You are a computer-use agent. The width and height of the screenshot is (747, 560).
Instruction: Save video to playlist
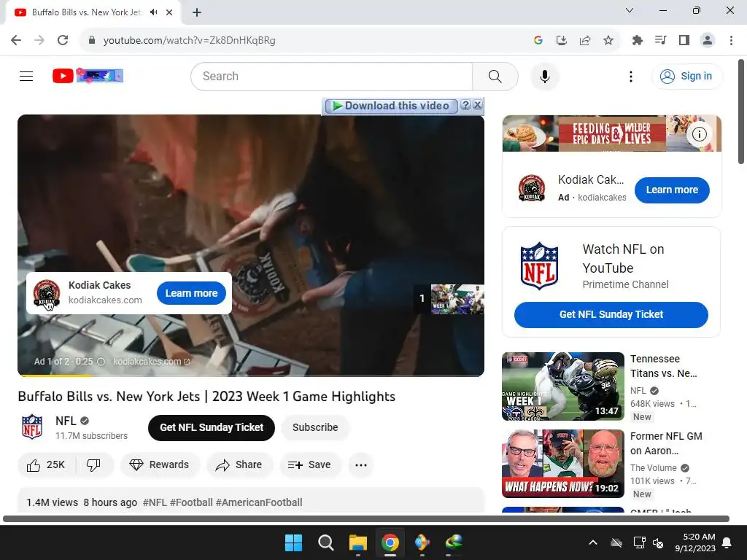click(x=310, y=464)
